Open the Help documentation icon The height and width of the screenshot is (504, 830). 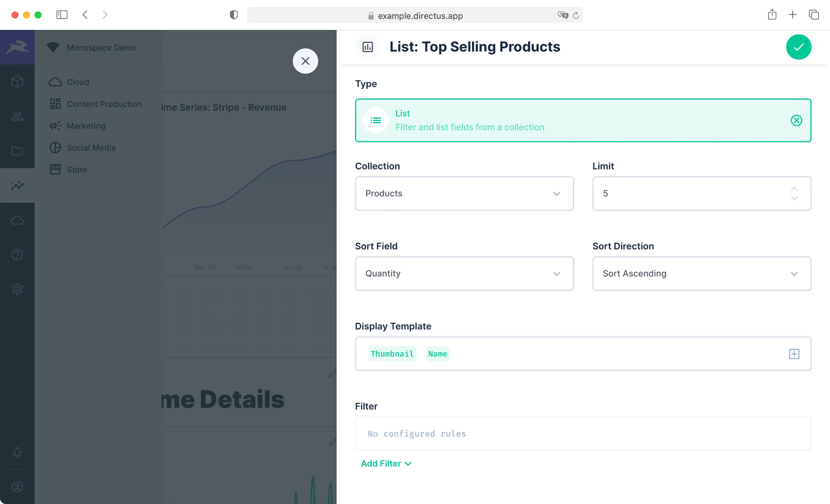[17, 255]
